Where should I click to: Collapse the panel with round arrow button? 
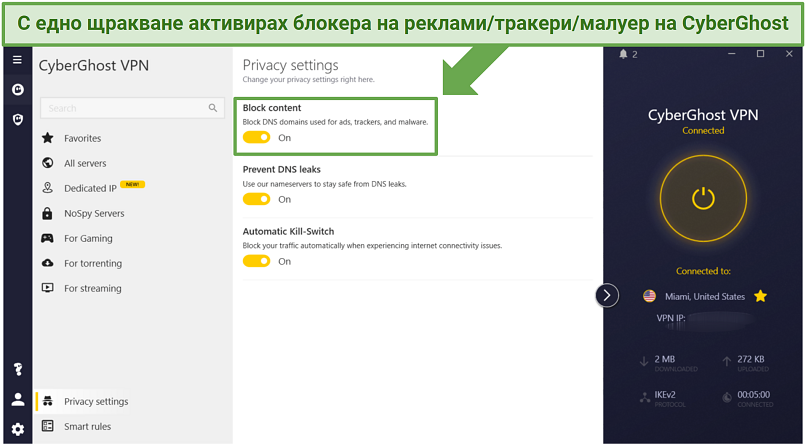(607, 295)
